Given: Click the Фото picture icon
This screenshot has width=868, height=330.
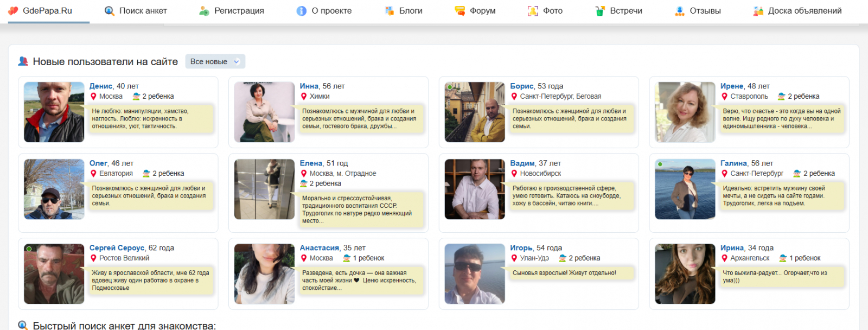Looking at the screenshot, I should click(x=533, y=11).
